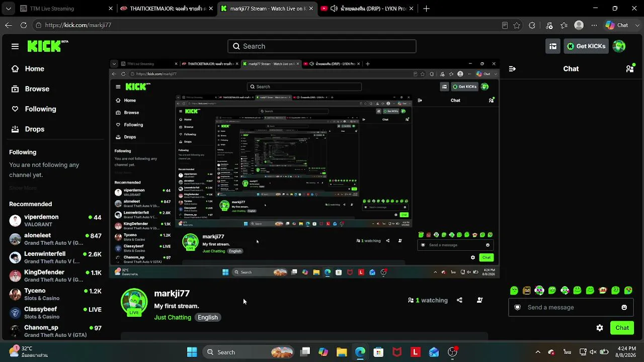
Task: Click the green Chat send button
Action: (x=622, y=328)
